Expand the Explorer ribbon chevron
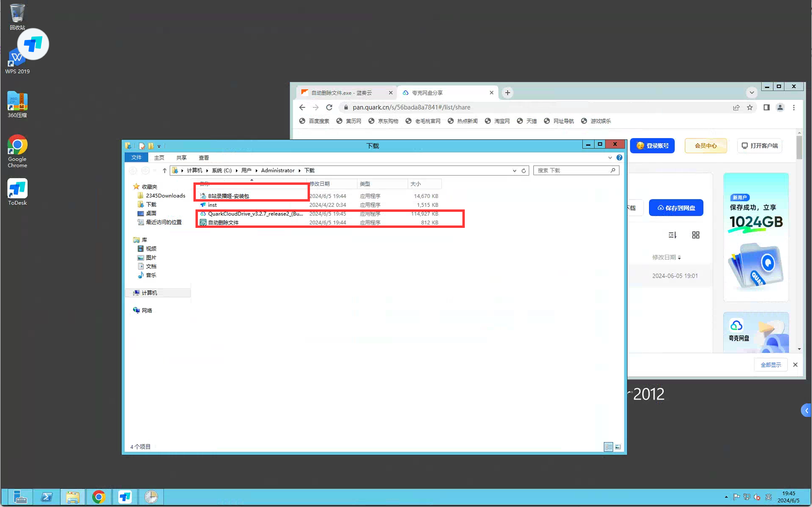 click(x=610, y=157)
